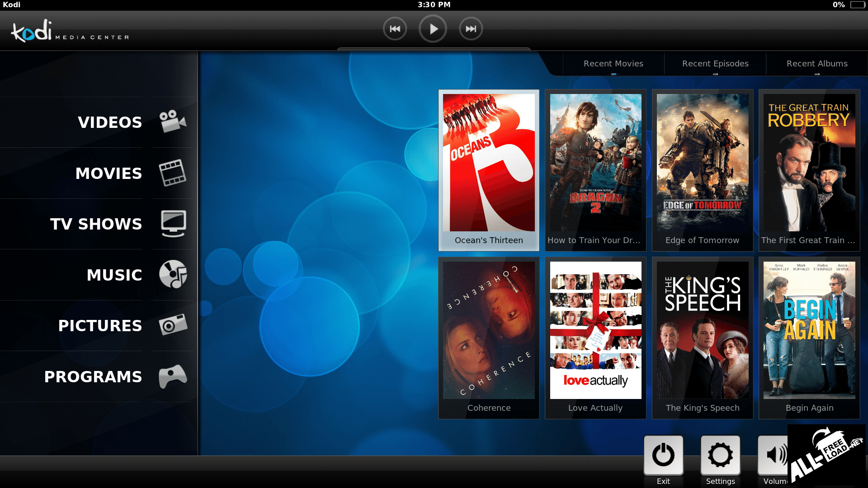The image size is (868, 488).
Task: Open Programs via gamepad icon
Action: [x=173, y=376]
